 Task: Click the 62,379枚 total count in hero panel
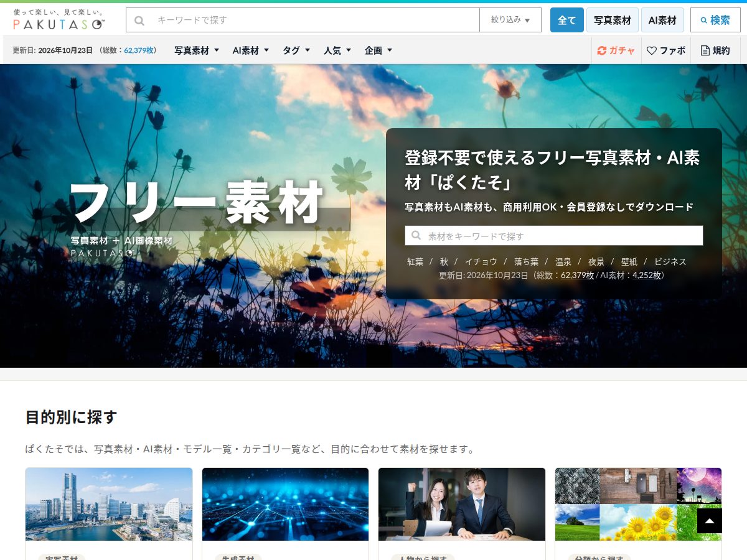(x=578, y=275)
